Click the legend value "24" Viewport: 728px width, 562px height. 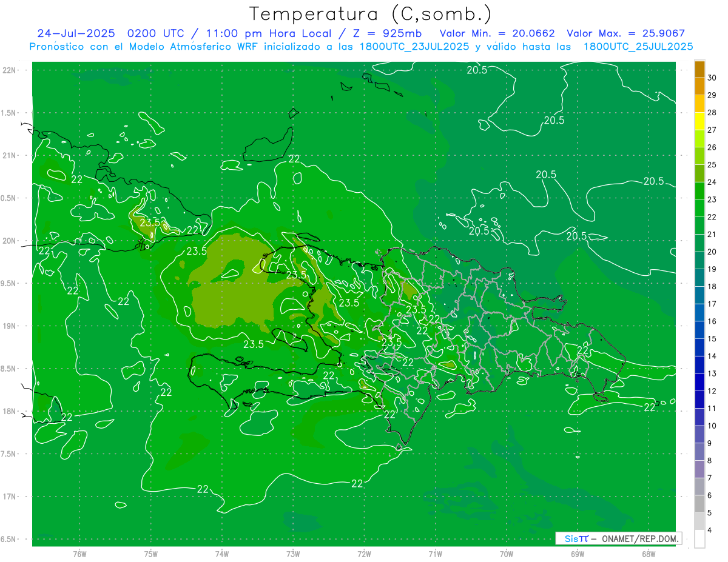point(712,182)
